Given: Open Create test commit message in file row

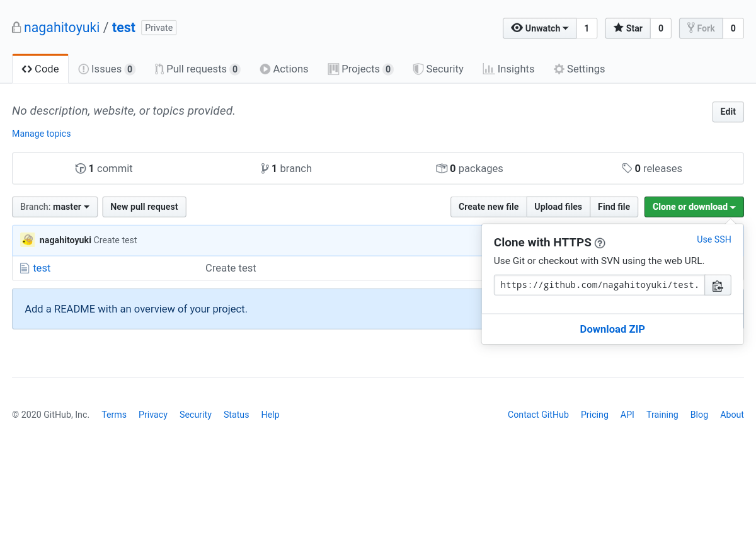Looking at the screenshot, I should (231, 268).
